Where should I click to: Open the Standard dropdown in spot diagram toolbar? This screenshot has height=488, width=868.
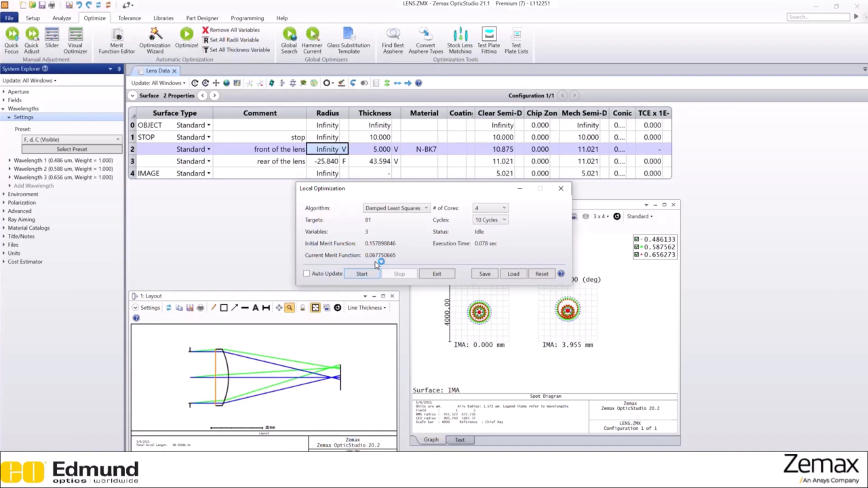pyautogui.click(x=639, y=216)
